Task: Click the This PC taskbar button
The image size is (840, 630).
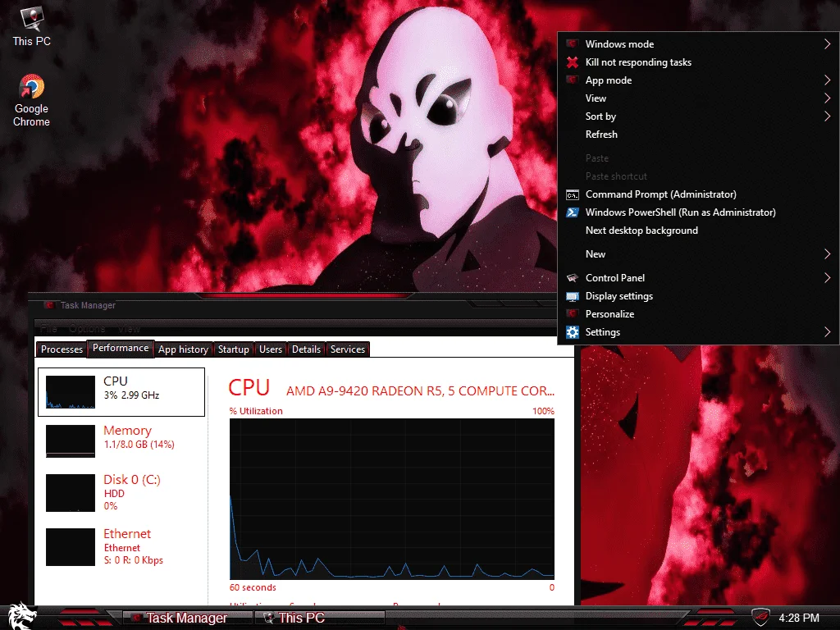Action: pyautogui.click(x=319, y=618)
